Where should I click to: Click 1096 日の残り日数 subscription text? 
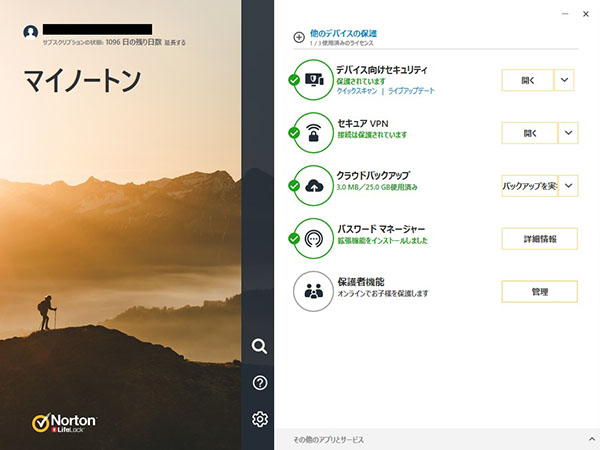(134, 42)
